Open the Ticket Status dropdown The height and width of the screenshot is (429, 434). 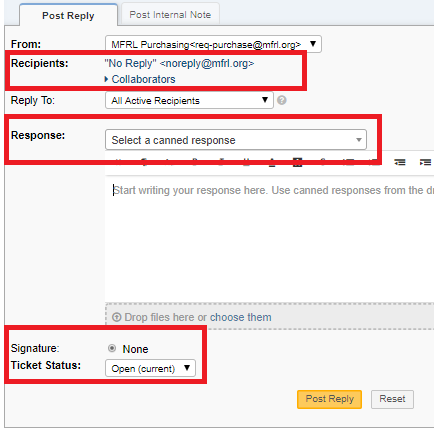150,368
